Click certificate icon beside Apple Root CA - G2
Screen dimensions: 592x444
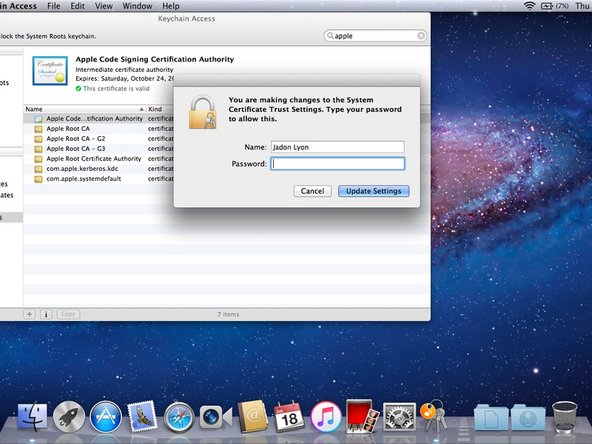click(x=38, y=139)
